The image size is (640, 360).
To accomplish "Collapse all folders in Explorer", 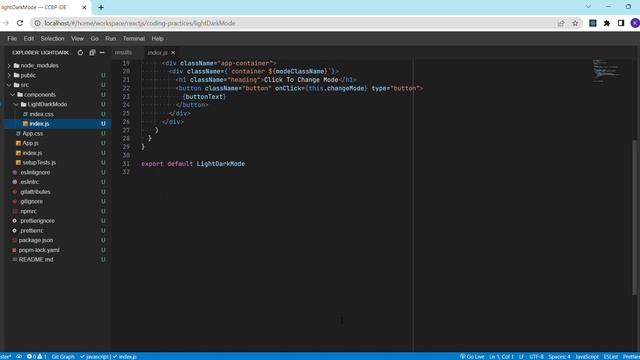I will click(92, 53).
